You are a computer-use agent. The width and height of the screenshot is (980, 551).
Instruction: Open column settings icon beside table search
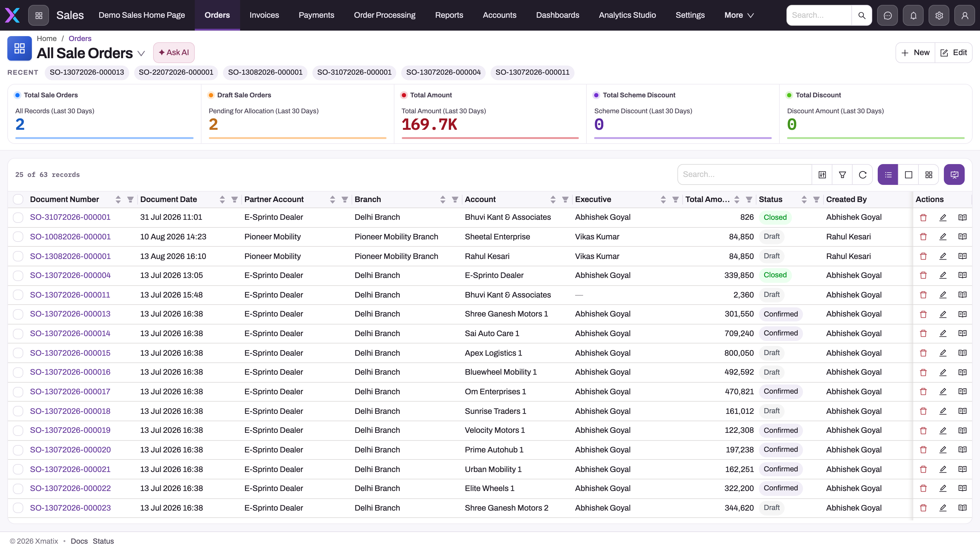(x=822, y=174)
